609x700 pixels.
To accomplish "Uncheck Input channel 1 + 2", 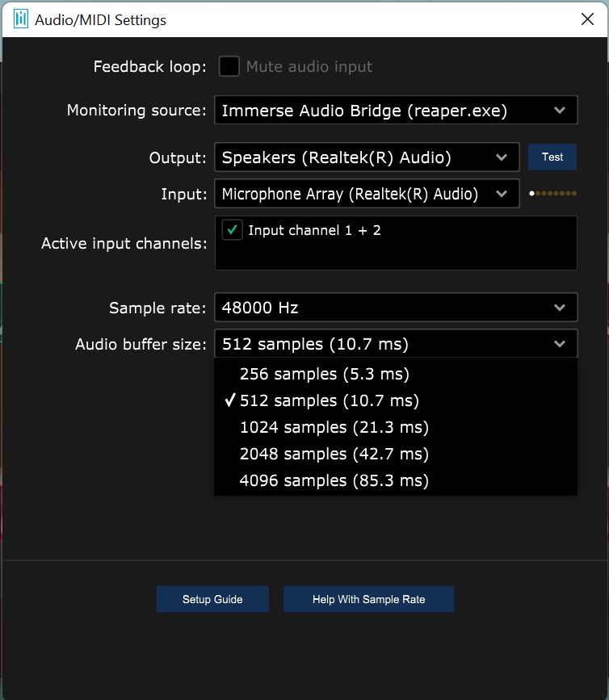I will coord(233,231).
